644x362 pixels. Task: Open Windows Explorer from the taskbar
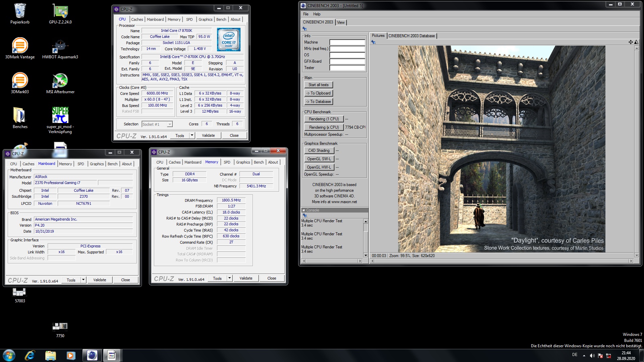50,355
